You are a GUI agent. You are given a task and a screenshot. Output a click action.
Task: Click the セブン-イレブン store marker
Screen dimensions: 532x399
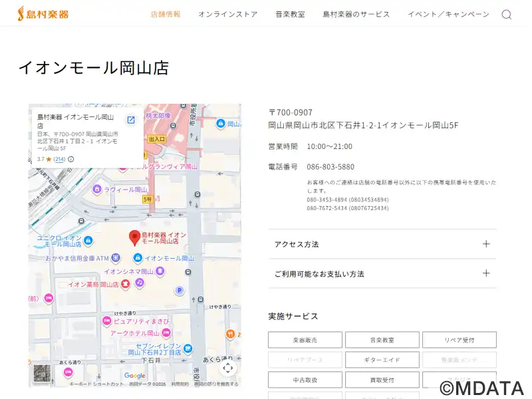(188, 348)
